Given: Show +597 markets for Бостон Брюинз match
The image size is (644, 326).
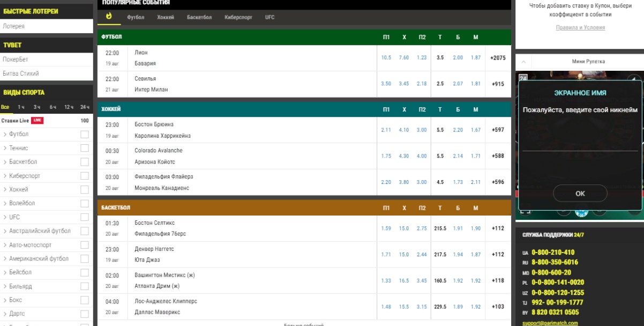Looking at the screenshot, I should pyautogui.click(x=498, y=130).
